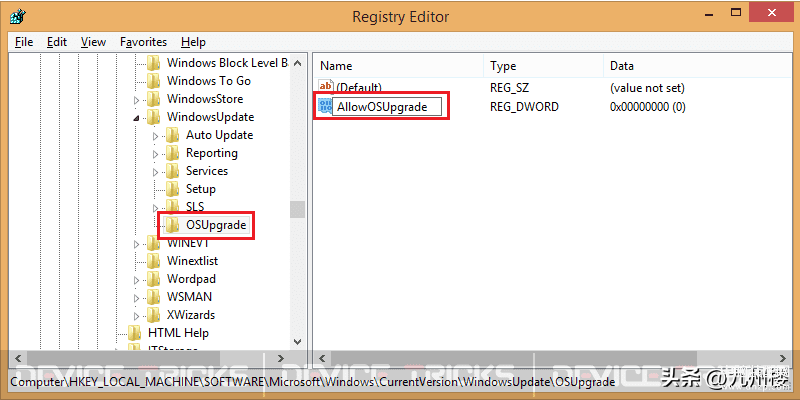The image size is (800, 400).
Task: Collapse the WindowsUpdate tree node
Action: (x=137, y=117)
